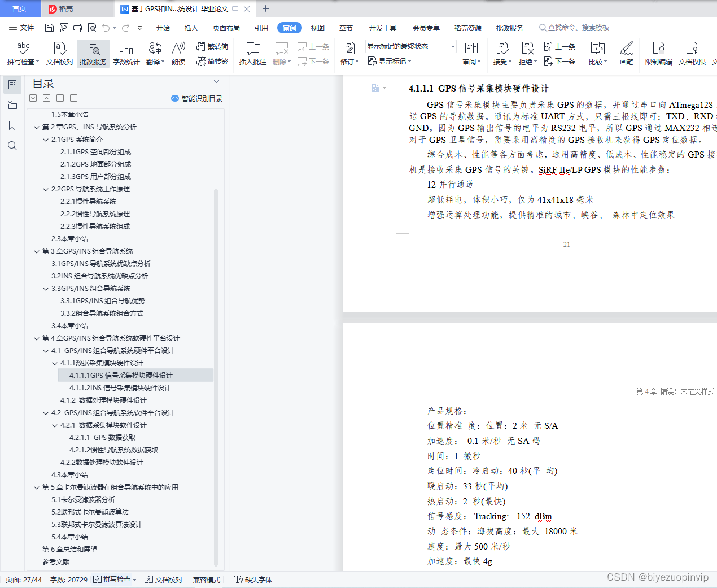
Task: Activate the 字数统计 word count tool
Action: (126, 54)
